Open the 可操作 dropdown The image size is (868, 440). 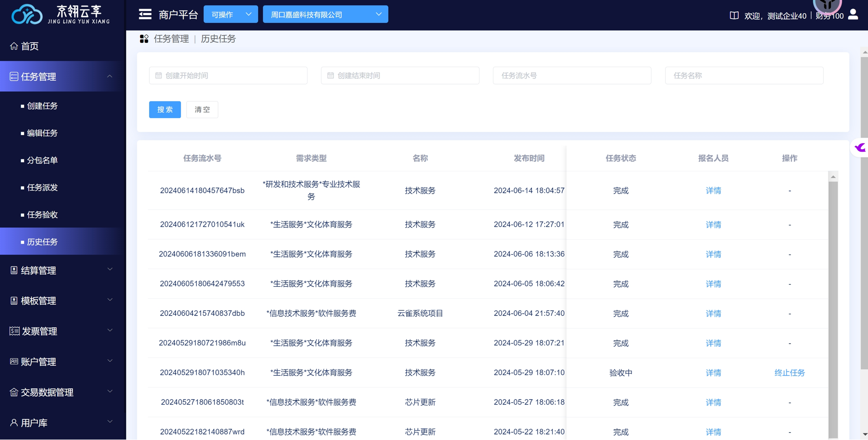(x=231, y=15)
